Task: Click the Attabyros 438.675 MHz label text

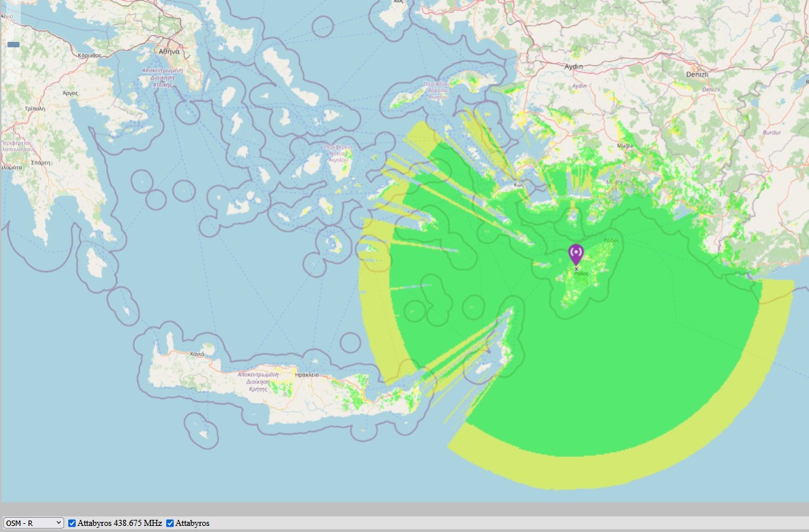Action: (120, 523)
